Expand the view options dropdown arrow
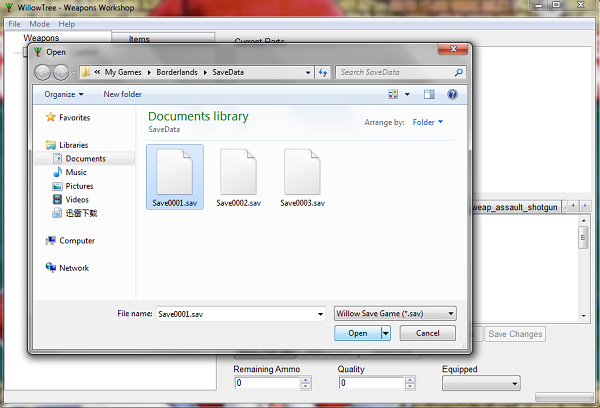This screenshot has width=600, height=408. (x=407, y=94)
